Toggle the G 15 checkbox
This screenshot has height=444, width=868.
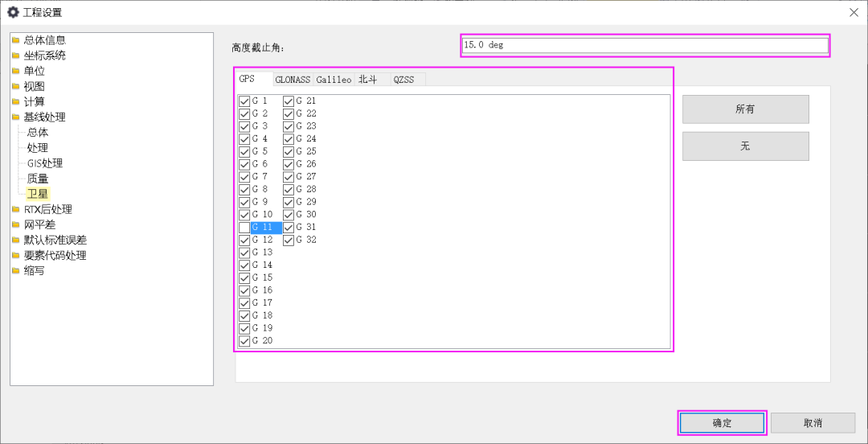244,277
